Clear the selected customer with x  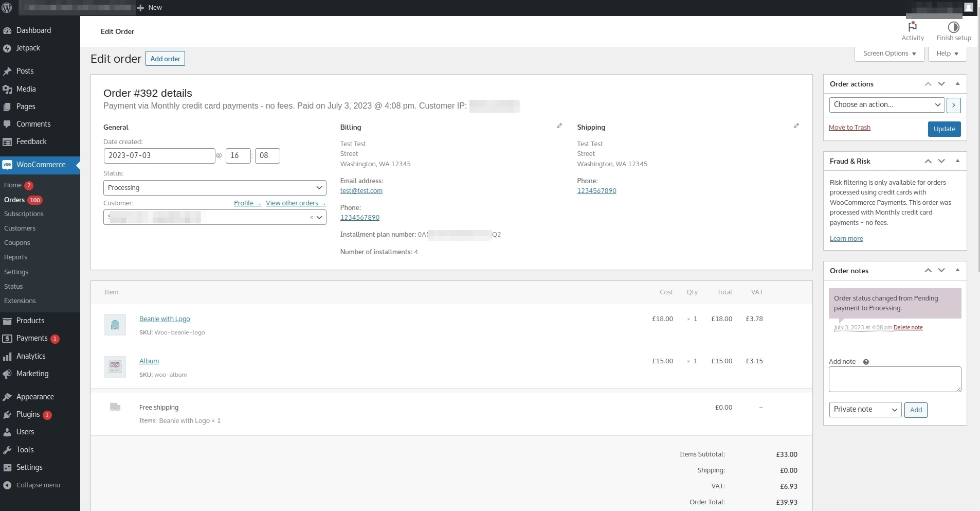click(311, 218)
